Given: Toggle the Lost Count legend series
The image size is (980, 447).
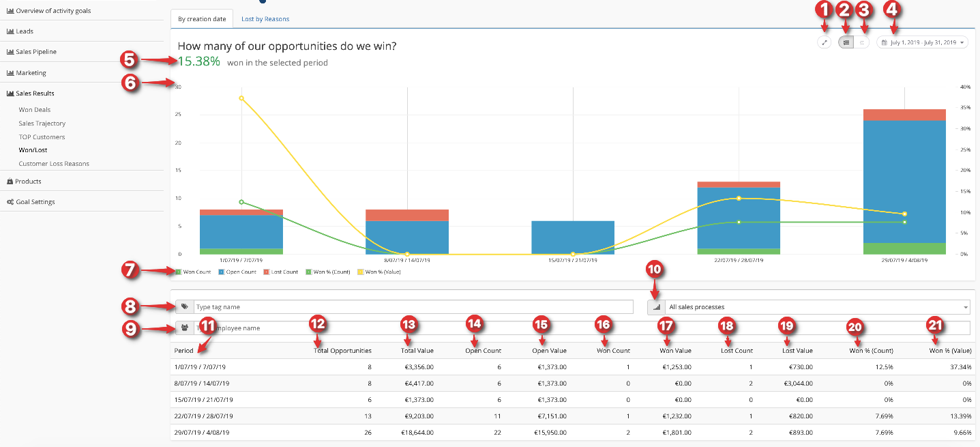Looking at the screenshot, I should point(280,272).
